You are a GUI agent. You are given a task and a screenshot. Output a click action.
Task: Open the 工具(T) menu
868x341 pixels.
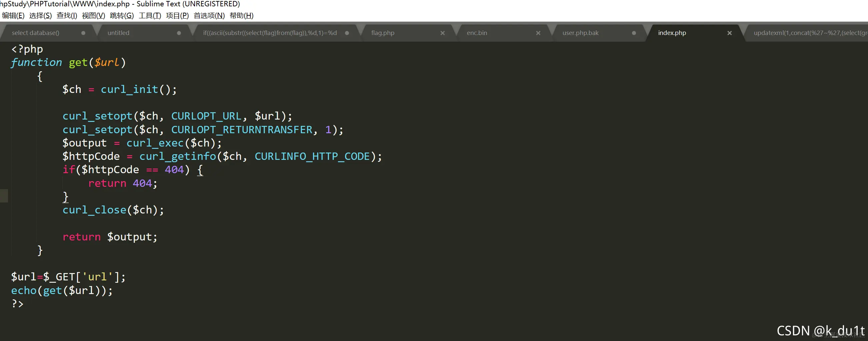[x=150, y=15]
